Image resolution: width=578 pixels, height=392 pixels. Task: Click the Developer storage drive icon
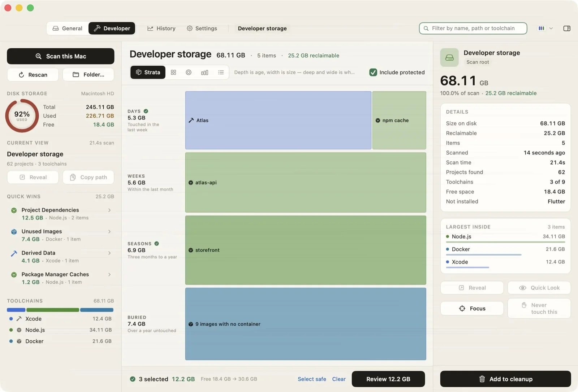[x=449, y=57]
